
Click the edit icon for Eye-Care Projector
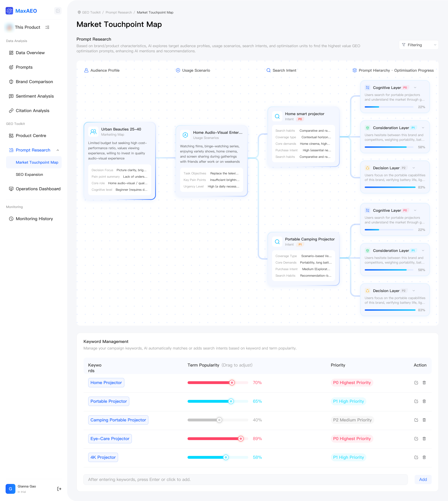click(x=416, y=438)
